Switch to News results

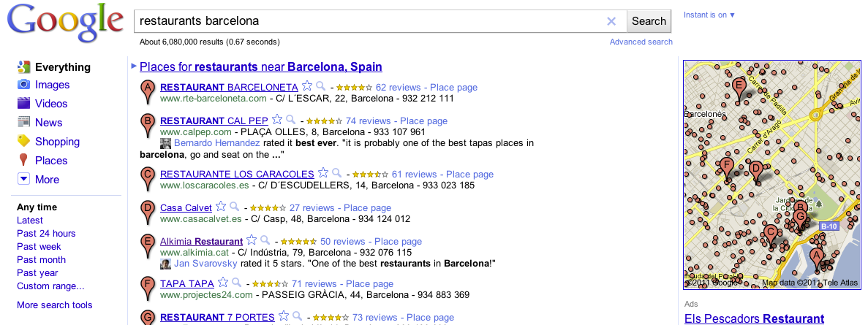[48, 123]
